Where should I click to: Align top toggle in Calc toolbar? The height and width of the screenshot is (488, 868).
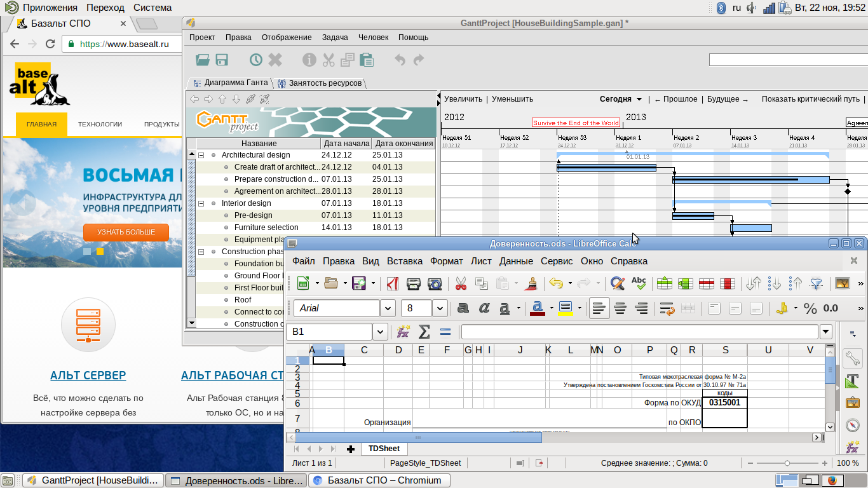(x=714, y=308)
